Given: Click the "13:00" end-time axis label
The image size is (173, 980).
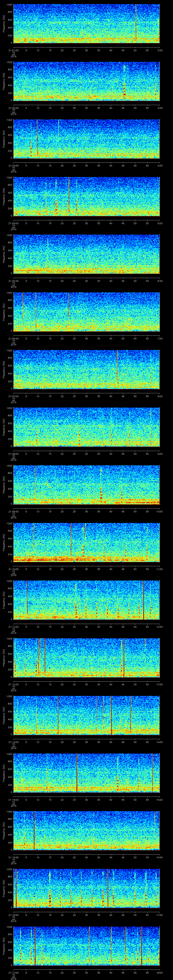Looking at the screenshot, I should point(159,684).
